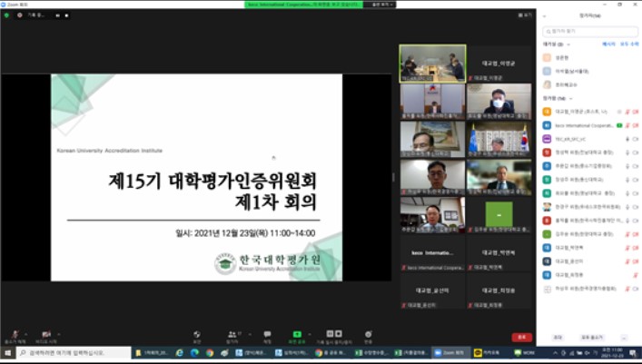Open the Reactions icon in toolbar
The height and width of the screenshot is (364, 642).
coord(368,335)
